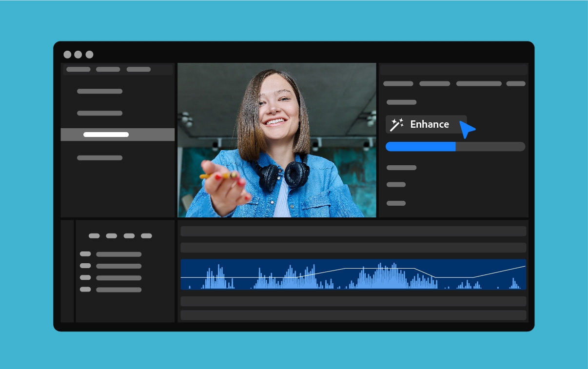Click the rightmost chip in the timeline toolbar
The image size is (588, 369).
(147, 235)
